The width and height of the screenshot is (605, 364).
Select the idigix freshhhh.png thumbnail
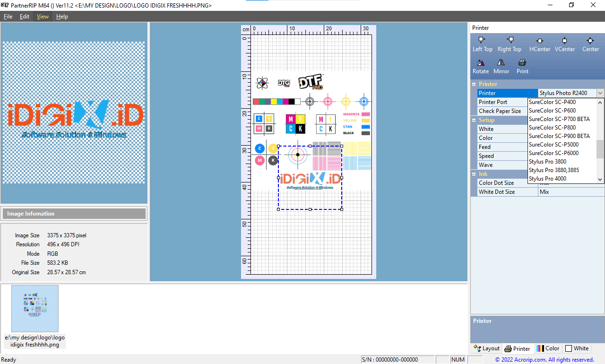point(35,308)
